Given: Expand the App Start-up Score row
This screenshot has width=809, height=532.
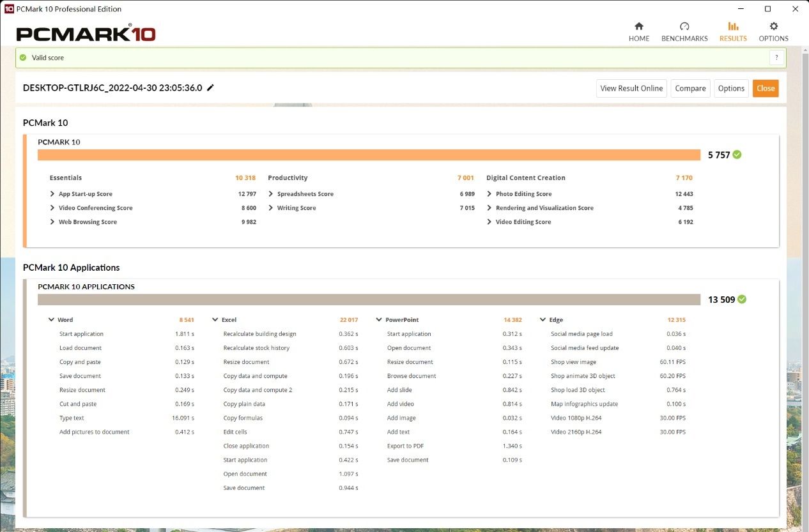Looking at the screenshot, I should click(52, 194).
